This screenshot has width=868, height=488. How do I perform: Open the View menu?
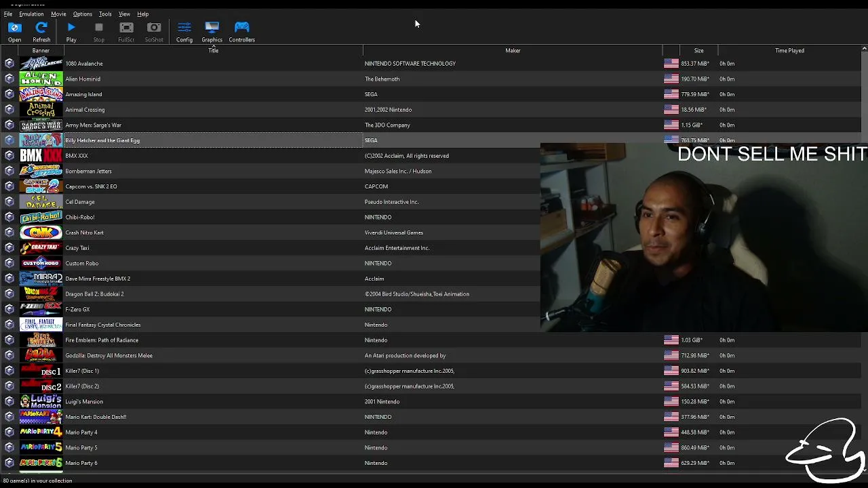click(125, 14)
